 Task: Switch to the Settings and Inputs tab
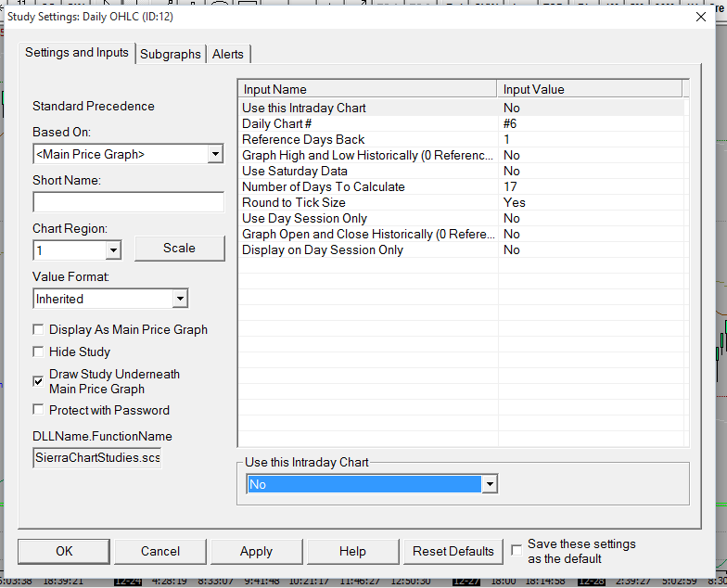(77, 53)
